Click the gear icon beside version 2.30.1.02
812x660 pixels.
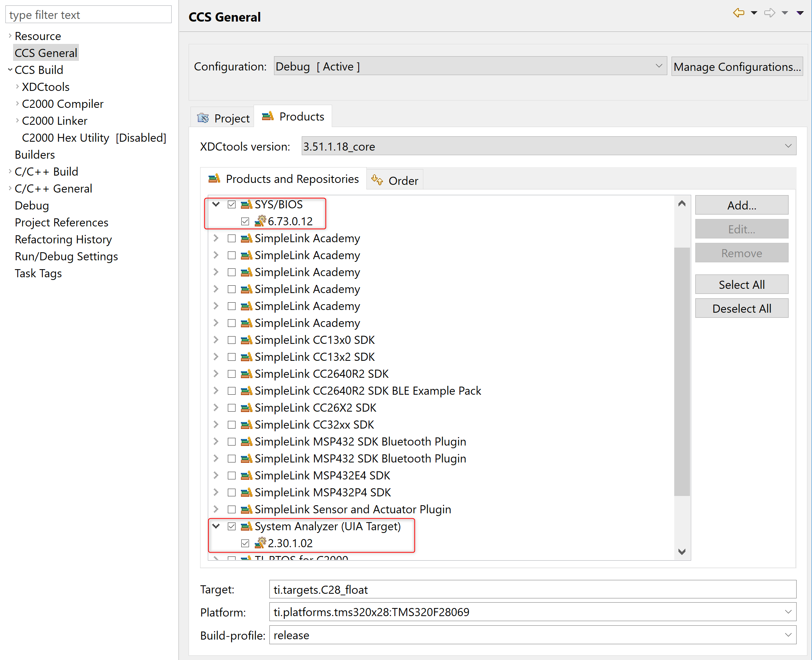[261, 543]
